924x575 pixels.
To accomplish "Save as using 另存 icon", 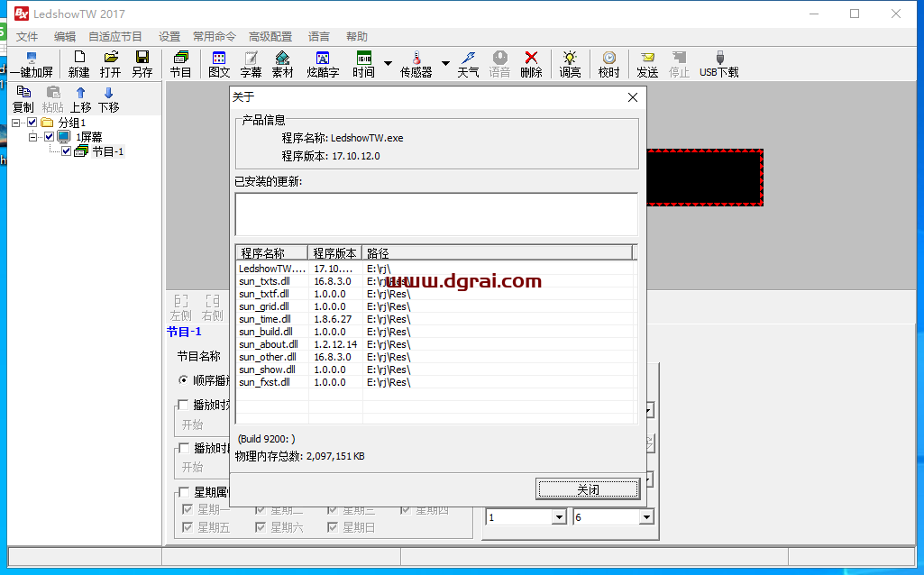I will [x=142, y=64].
